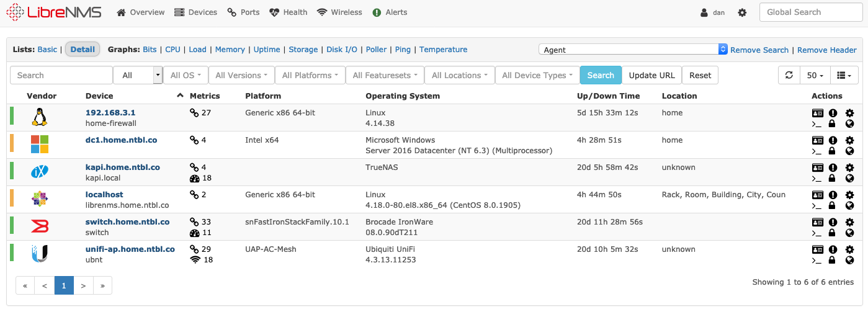Screen dimensions: 868x312
Task: Open the Devices menu in navbar
Action: pos(195,12)
